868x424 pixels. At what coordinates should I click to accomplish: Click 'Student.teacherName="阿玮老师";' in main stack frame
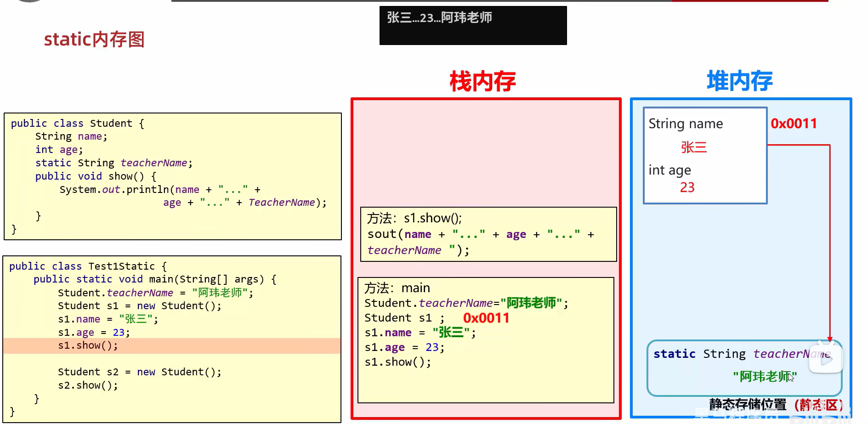point(466,303)
